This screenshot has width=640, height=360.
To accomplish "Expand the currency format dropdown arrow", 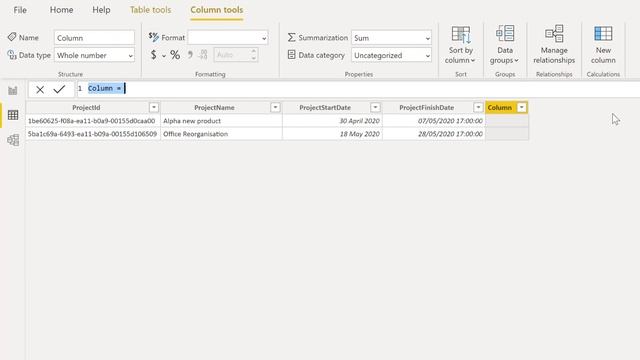I will 164,56.
